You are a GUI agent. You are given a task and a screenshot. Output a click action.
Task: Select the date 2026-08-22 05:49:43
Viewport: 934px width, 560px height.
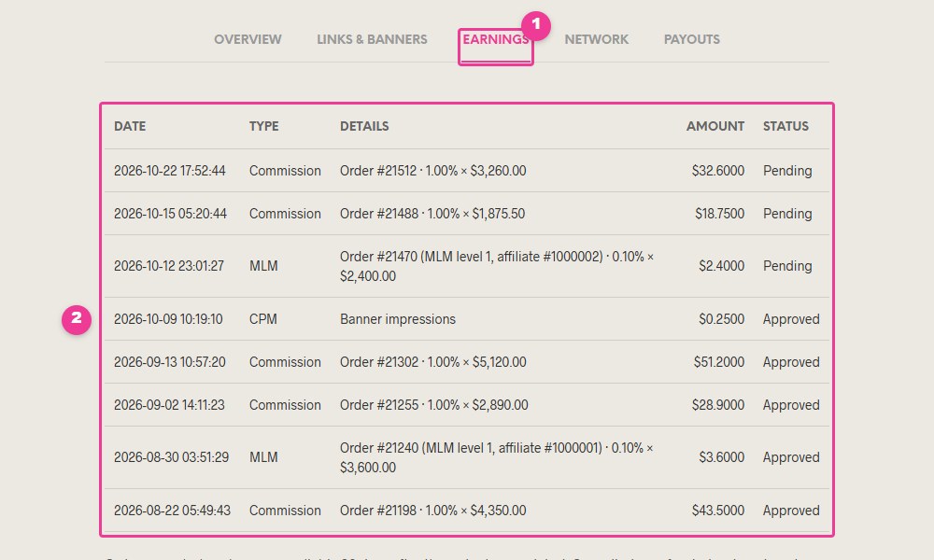[172, 510]
